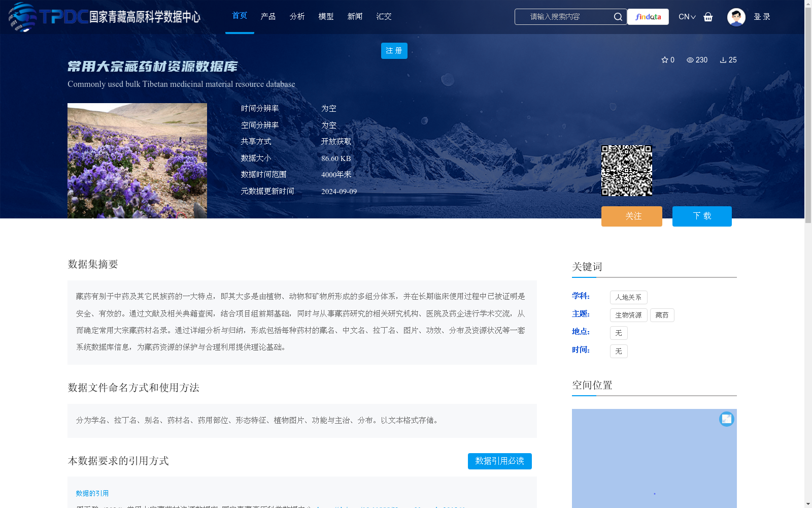
Task: Click the orange 关注 follow button
Action: [631, 216]
